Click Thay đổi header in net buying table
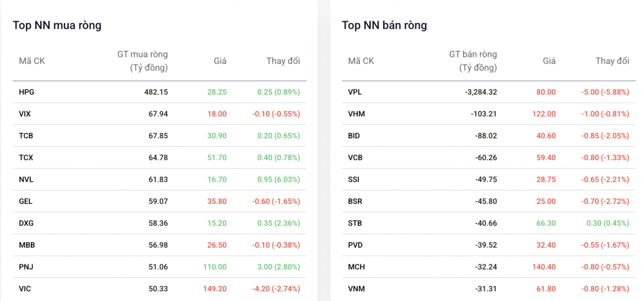The height and width of the screenshot is (301, 644). point(283,61)
